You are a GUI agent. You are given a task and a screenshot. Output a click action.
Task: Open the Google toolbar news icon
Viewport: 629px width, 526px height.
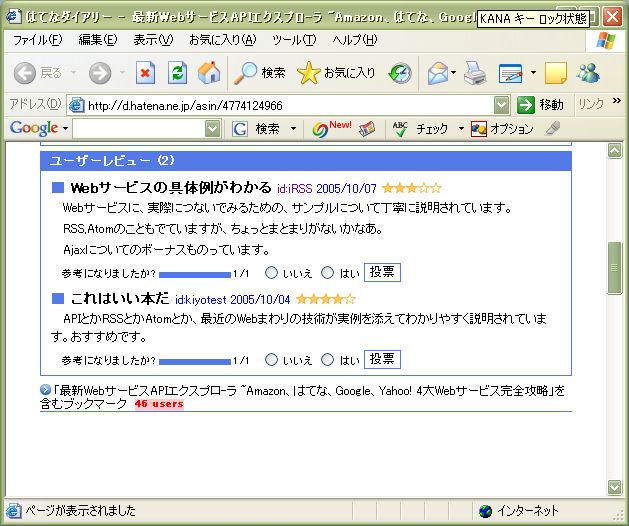[367, 129]
